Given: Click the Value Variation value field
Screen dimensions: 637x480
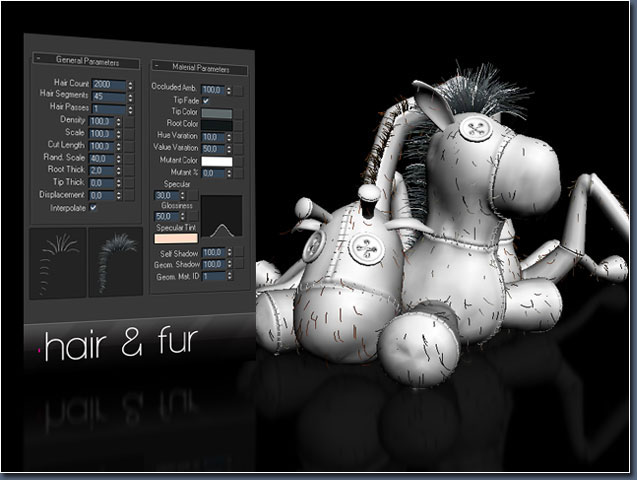Looking at the screenshot, I should click(x=213, y=149).
